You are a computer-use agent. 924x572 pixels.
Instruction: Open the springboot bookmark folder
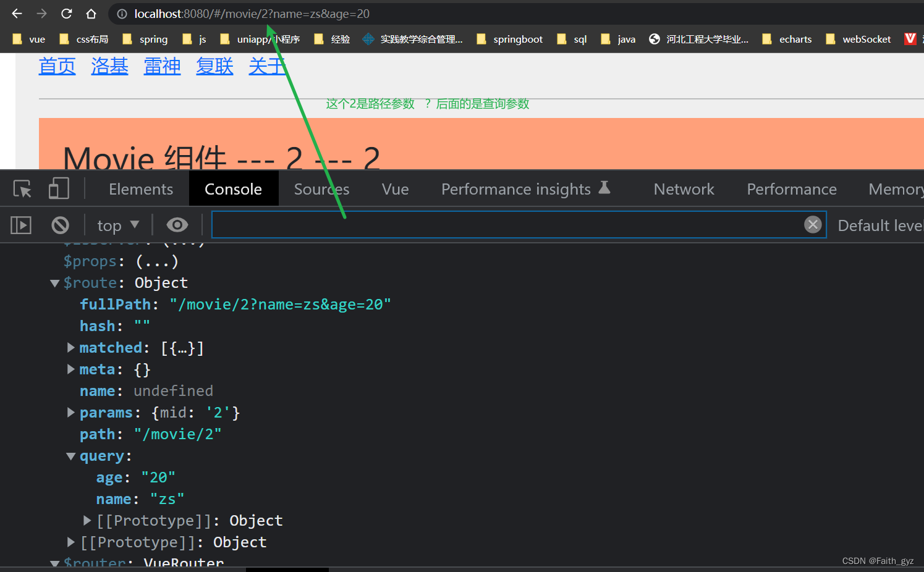[x=510, y=39]
